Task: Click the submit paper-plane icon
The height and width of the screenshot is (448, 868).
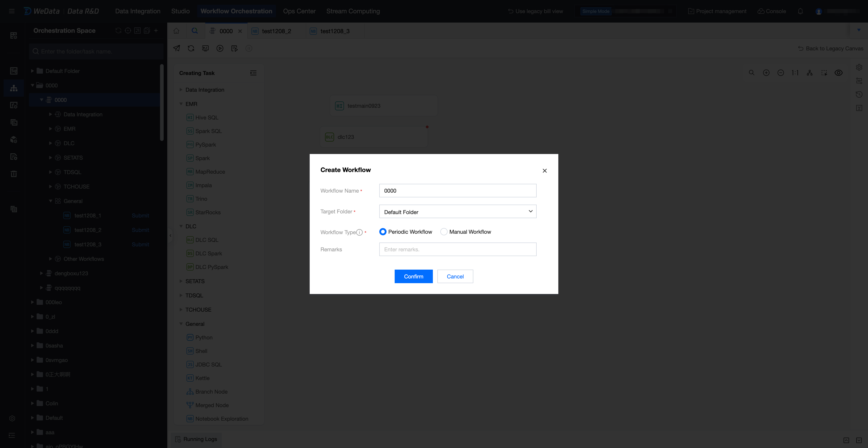Action: pyautogui.click(x=177, y=49)
